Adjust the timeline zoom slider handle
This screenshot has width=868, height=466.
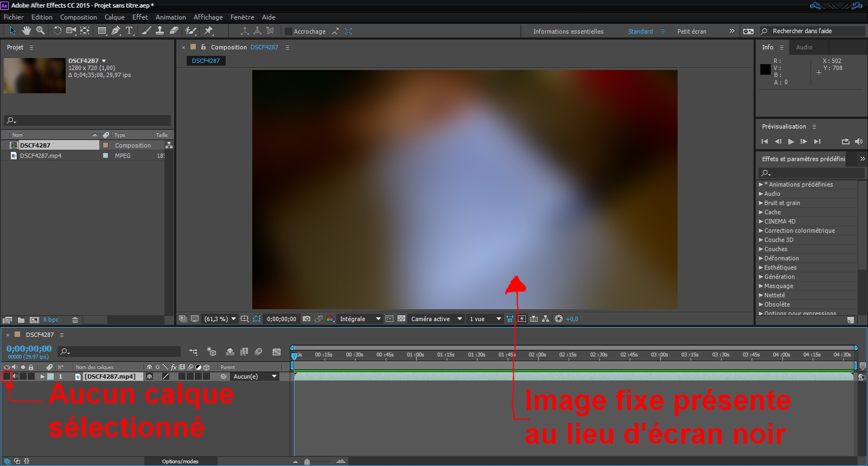307,462
